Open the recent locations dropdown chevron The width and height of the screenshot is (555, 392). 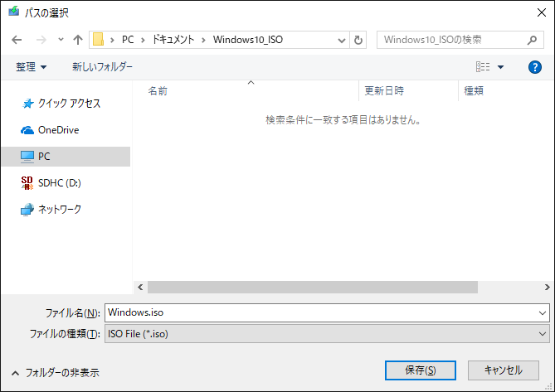(61, 39)
